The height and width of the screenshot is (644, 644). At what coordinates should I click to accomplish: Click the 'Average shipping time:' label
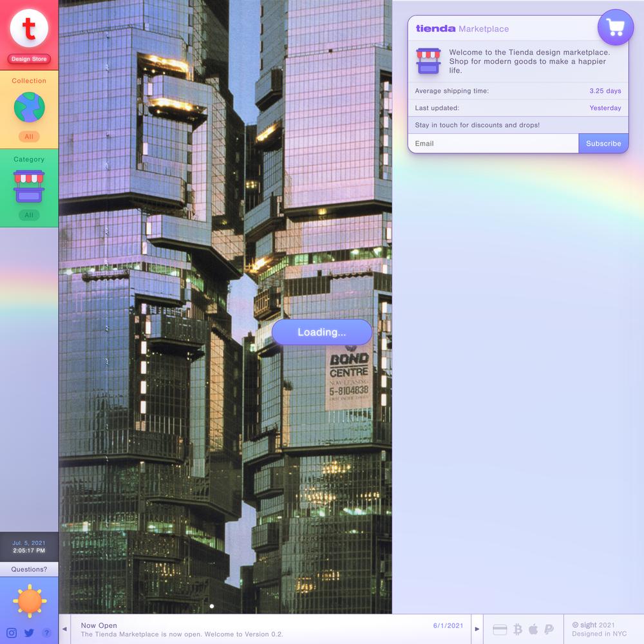[x=452, y=91]
